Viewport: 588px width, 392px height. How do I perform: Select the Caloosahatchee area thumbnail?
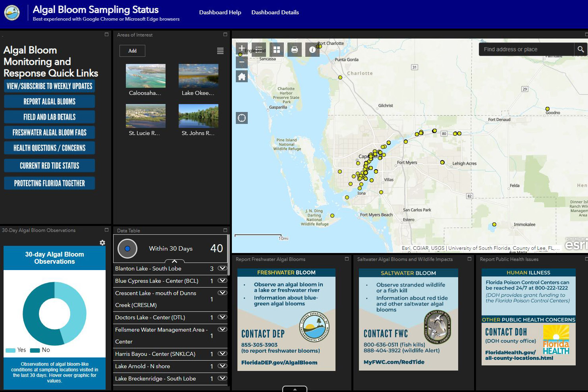tap(145, 75)
